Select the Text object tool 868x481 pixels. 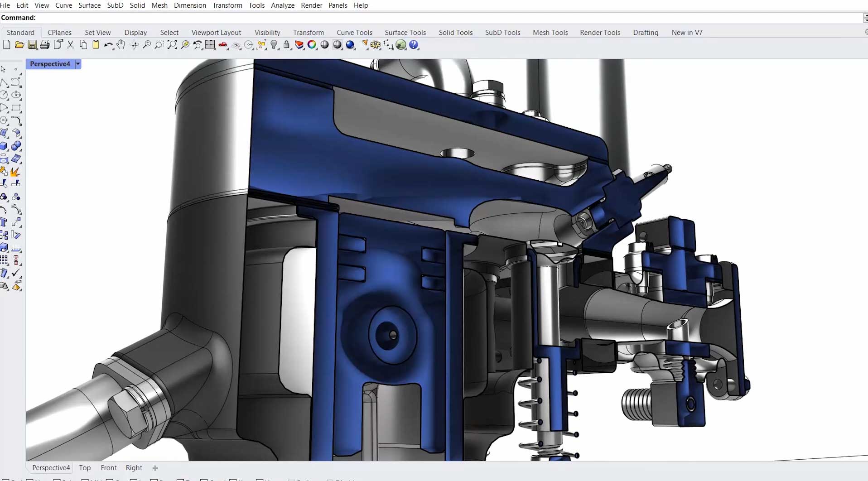pos(4,222)
